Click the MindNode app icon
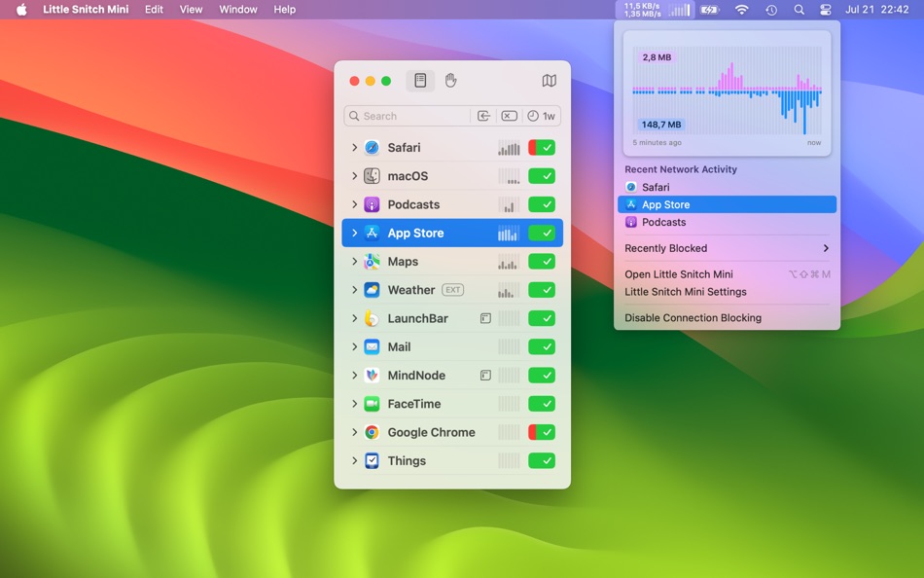This screenshot has width=924, height=578. (x=372, y=375)
